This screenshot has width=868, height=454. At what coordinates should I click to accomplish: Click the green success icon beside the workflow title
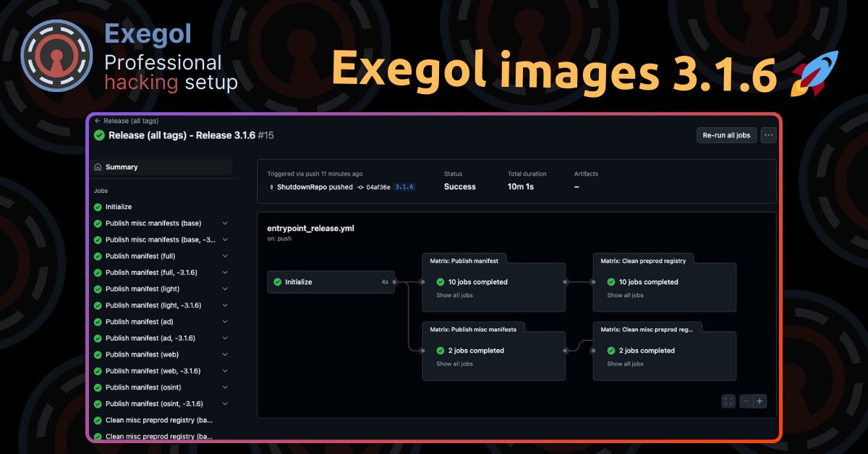pos(99,135)
